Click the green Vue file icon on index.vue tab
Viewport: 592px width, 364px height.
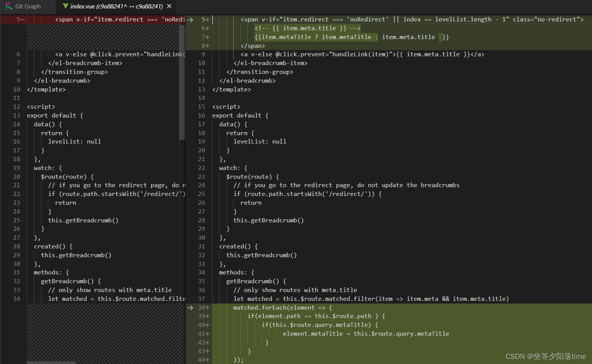click(65, 6)
